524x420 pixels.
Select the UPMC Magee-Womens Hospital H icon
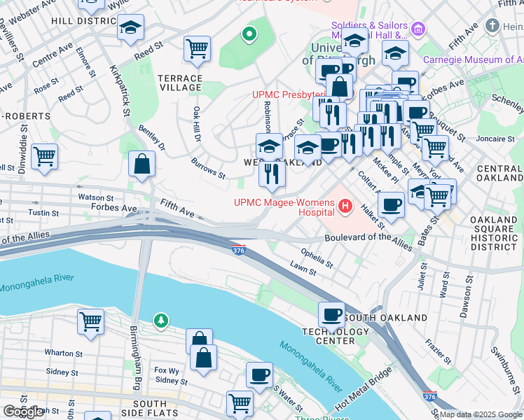pyautogui.click(x=345, y=206)
